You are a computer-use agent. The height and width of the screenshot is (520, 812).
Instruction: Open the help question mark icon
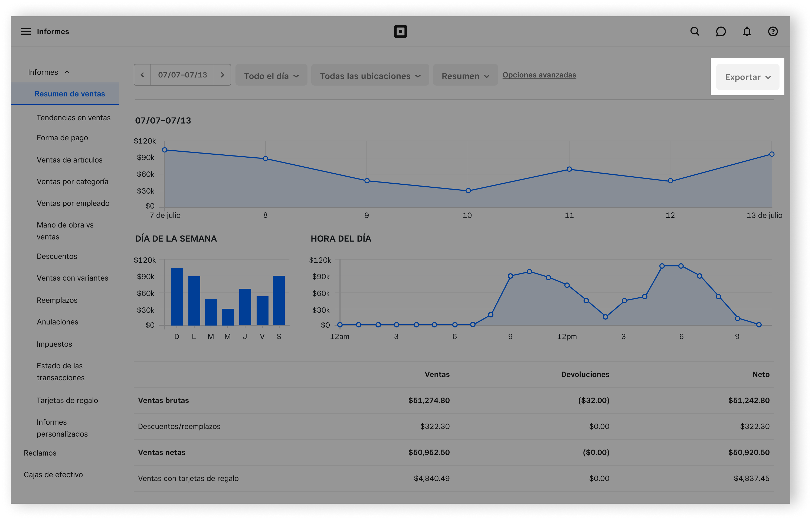(x=772, y=31)
